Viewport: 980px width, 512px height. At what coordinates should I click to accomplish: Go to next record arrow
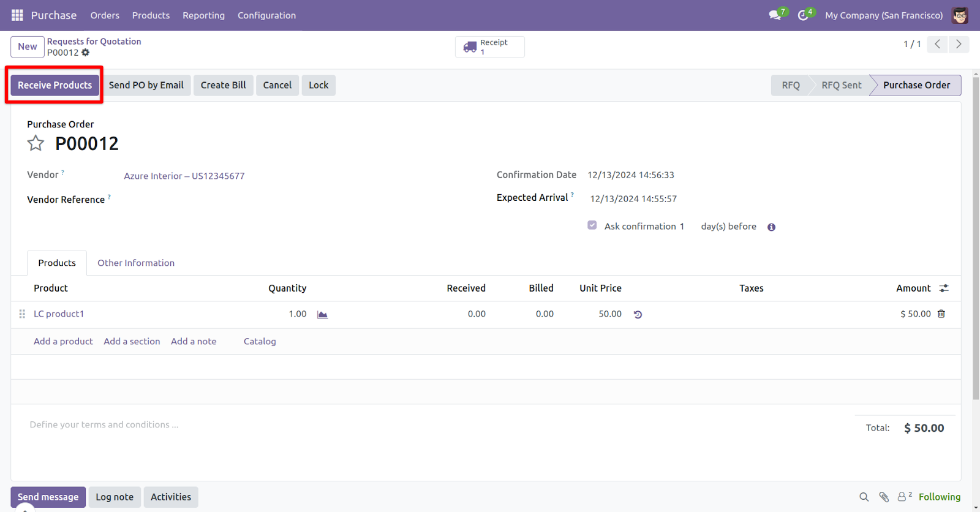tap(959, 44)
